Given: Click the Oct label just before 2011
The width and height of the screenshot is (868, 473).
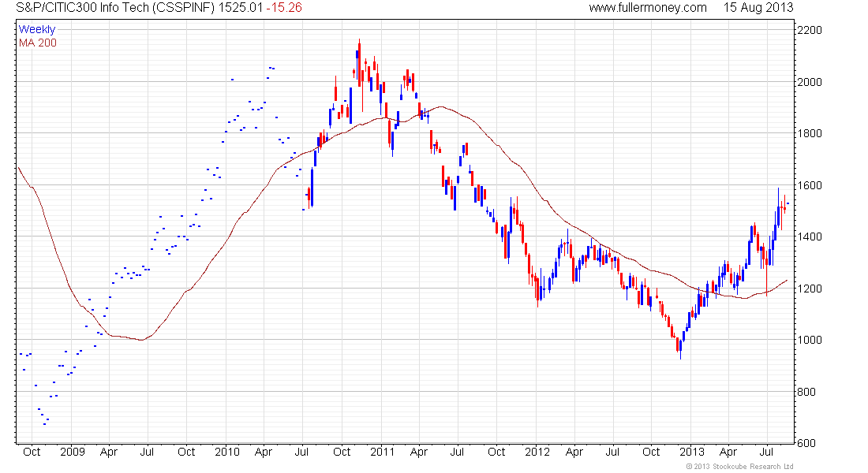Looking at the screenshot, I should 342,452.
